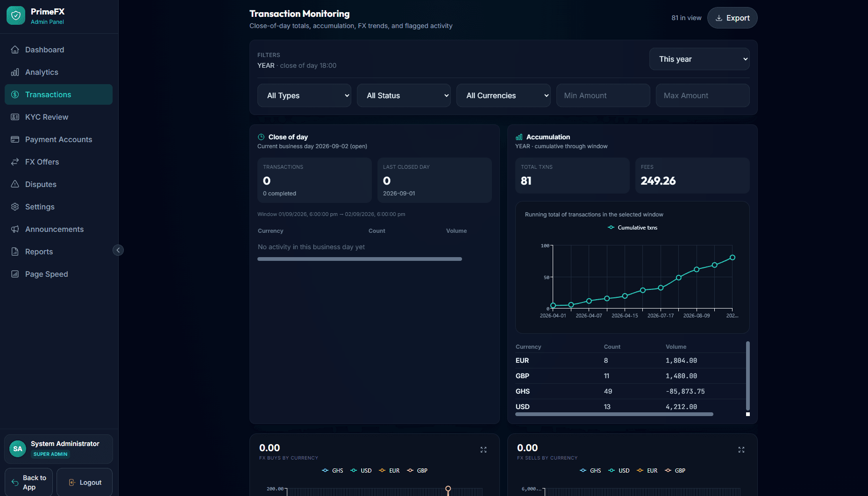Click the Close of day clock icon
868x496 pixels.
point(261,137)
